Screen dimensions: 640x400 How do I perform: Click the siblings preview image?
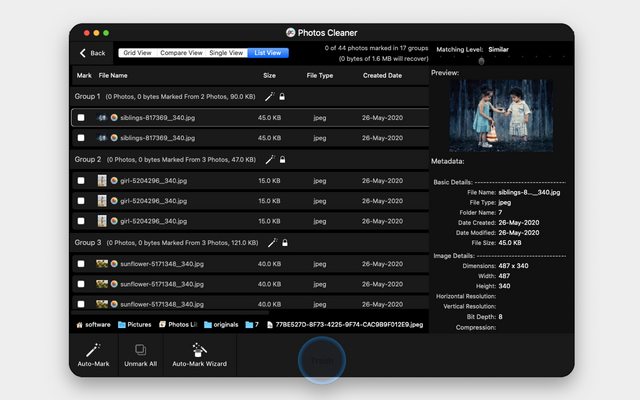point(501,116)
